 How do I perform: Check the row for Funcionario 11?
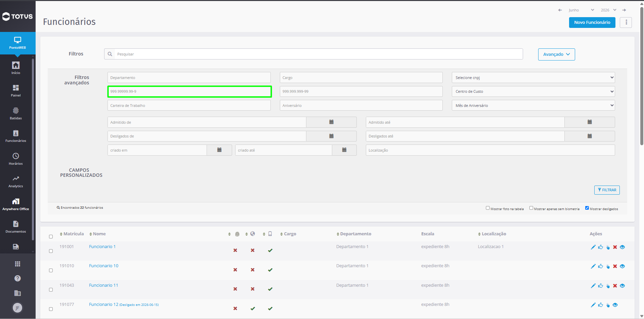tap(51, 290)
